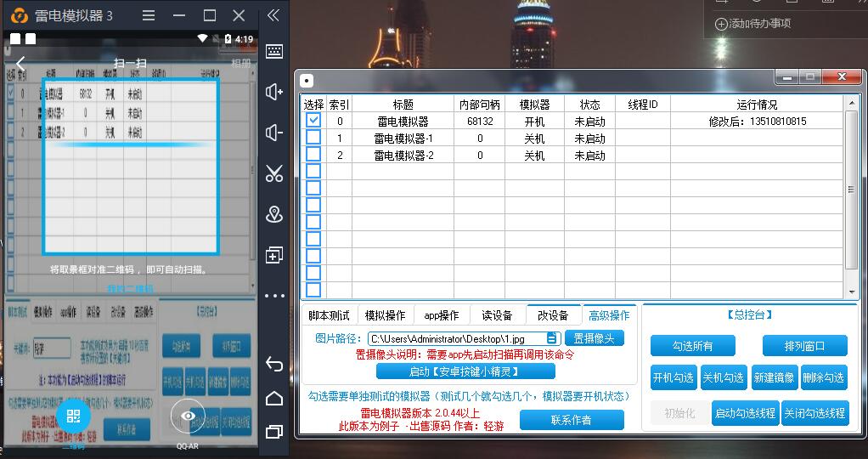The height and width of the screenshot is (459, 868).
Task: Click the 【总控台】 heading
Action: [750, 314]
